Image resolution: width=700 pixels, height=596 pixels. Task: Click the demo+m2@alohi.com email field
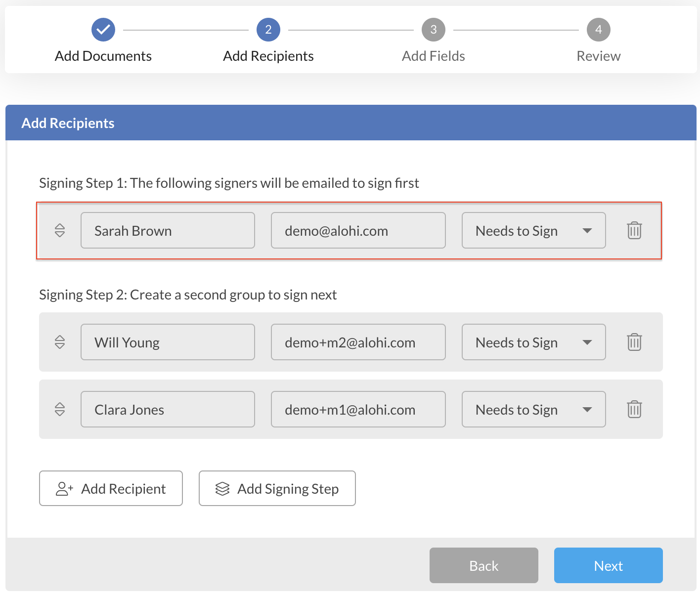tap(358, 342)
